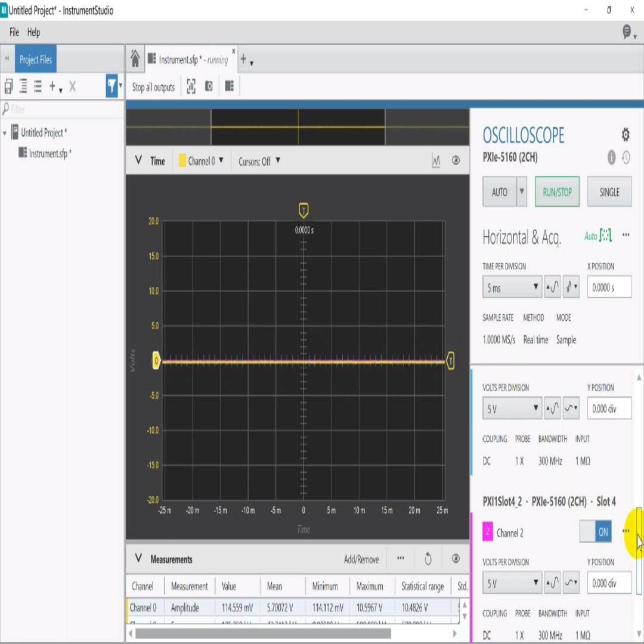Viewport: 644px width, 644px height.
Task: Open the feedback speech bubble icon
Action: [626, 32]
